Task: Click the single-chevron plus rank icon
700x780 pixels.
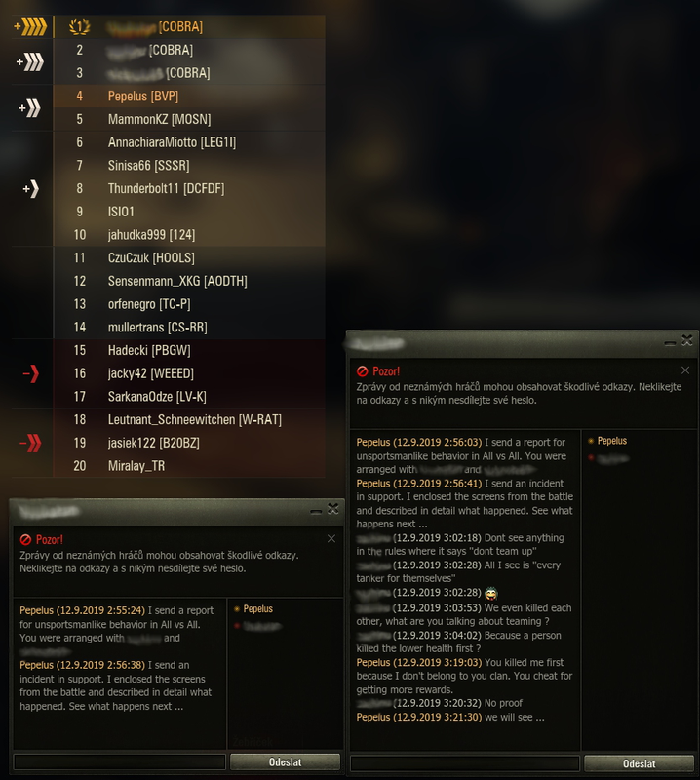Action: 31,189
